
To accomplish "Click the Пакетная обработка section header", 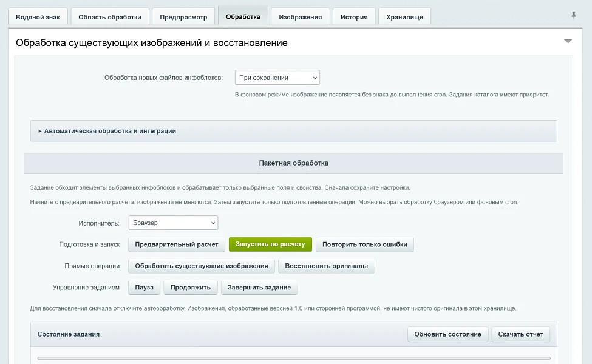I will click(x=294, y=163).
